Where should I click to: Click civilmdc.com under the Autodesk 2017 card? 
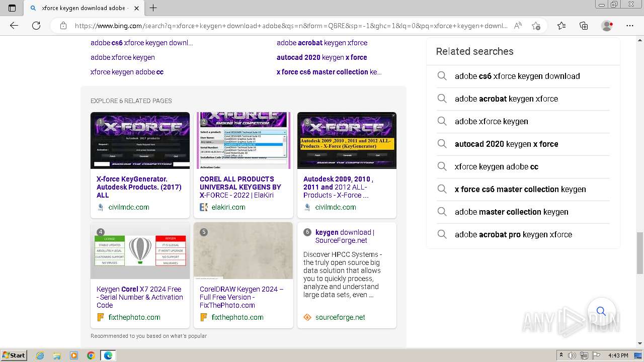[x=129, y=207]
